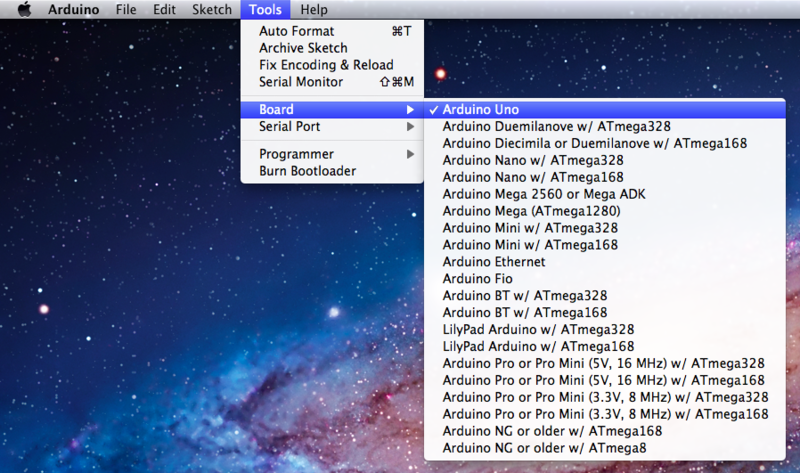The height and width of the screenshot is (473, 800).
Task: Open the Sketch menu
Action: (212, 9)
